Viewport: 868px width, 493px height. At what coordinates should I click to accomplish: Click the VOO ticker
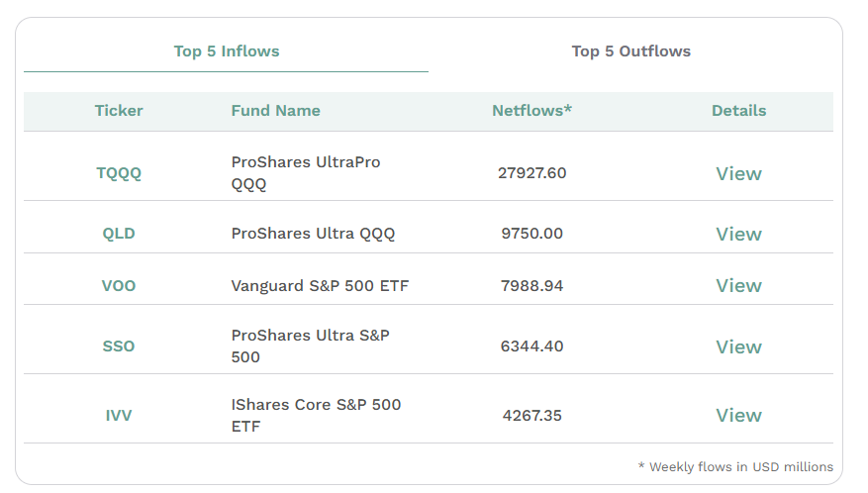click(119, 286)
